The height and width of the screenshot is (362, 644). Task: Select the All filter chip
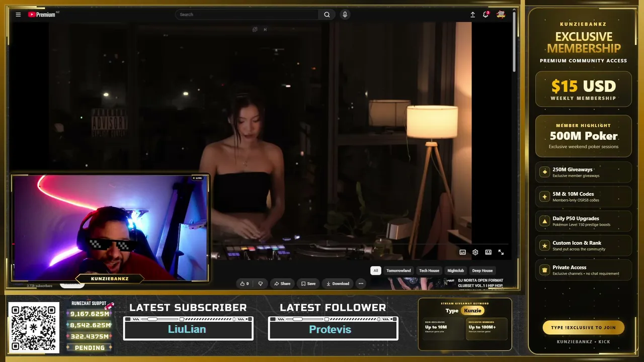click(375, 270)
